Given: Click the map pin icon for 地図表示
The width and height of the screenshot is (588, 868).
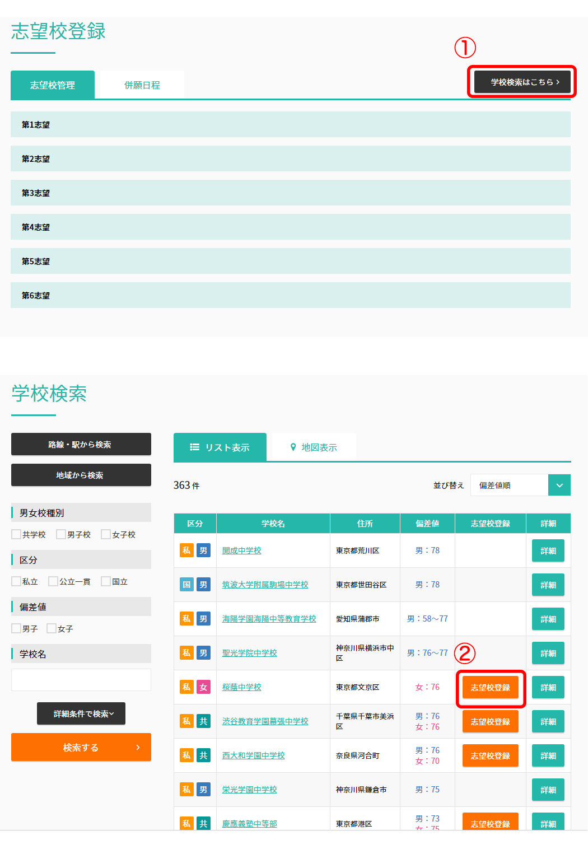Looking at the screenshot, I should tap(293, 447).
